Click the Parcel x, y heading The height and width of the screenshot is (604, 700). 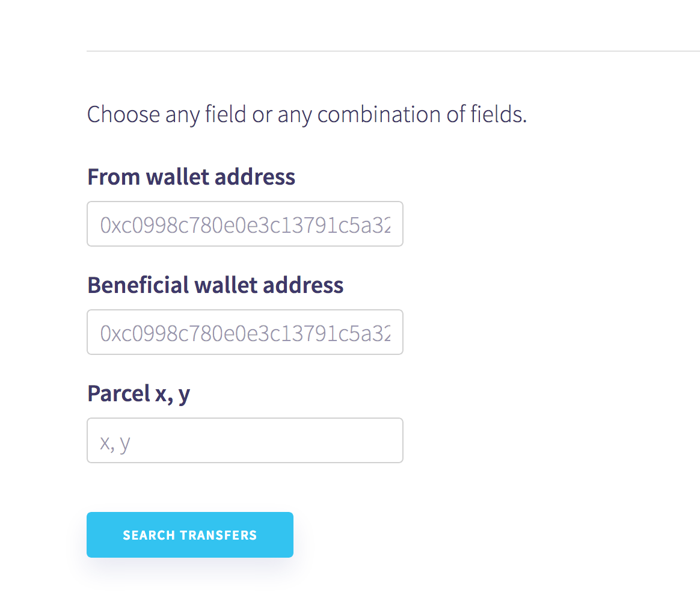coord(138,393)
